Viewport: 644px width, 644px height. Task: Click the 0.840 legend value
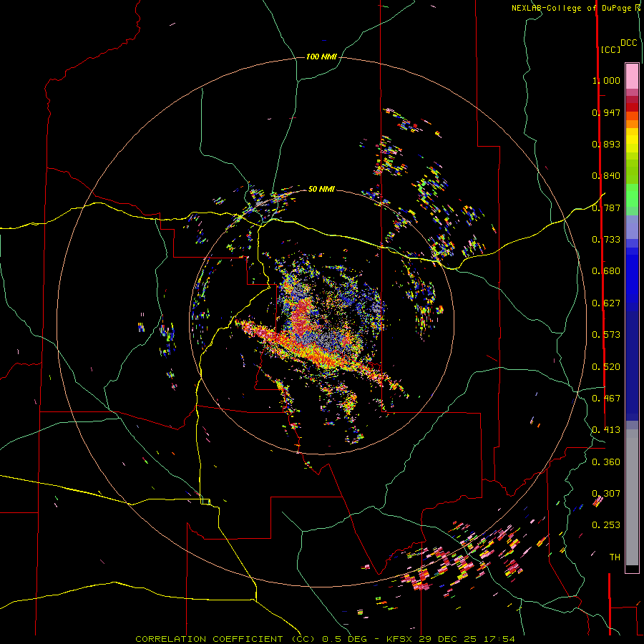coord(606,176)
